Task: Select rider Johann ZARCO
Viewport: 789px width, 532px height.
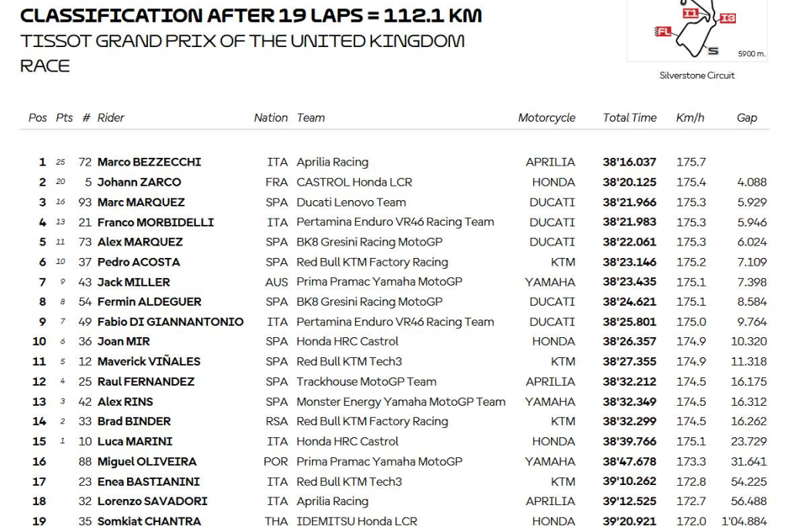Action: click(139, 182)
